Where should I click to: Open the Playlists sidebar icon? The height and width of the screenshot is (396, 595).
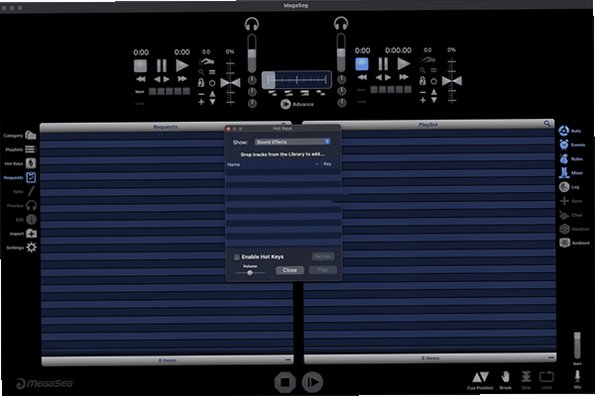pyautogui.click(x=30, y=149)
